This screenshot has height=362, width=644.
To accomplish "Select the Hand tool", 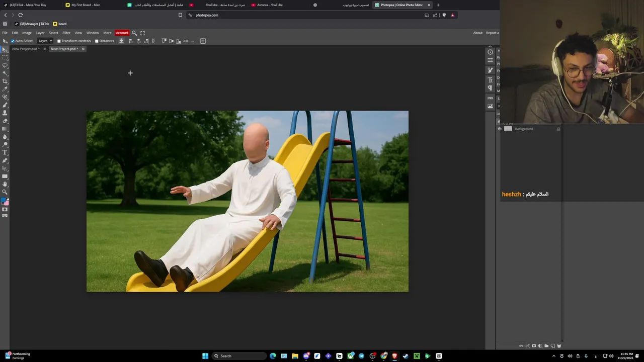I will point(5,184).
